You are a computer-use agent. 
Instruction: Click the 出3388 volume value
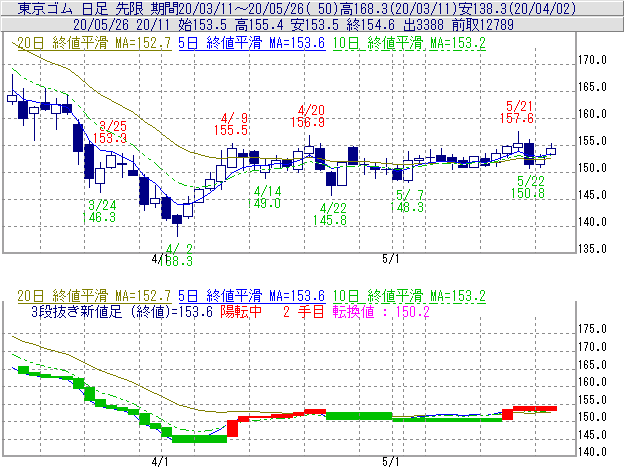pos(423,25)
